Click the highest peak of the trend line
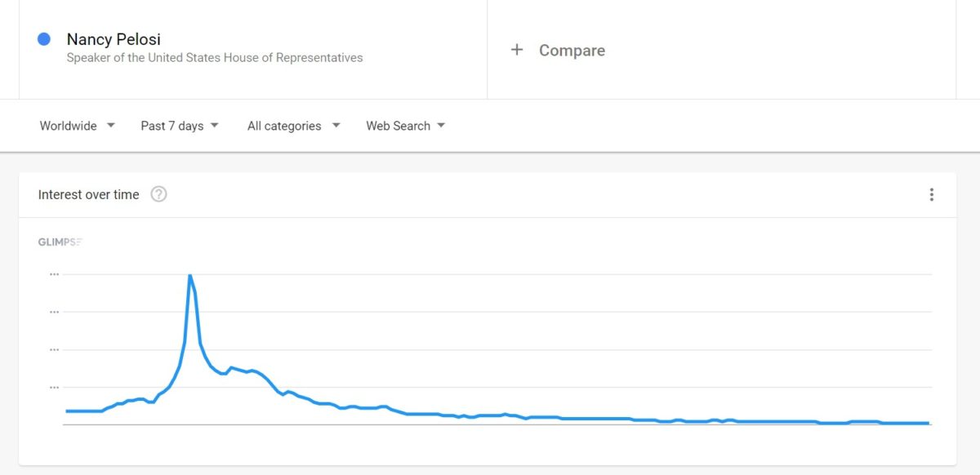 (x=189, y=276)
